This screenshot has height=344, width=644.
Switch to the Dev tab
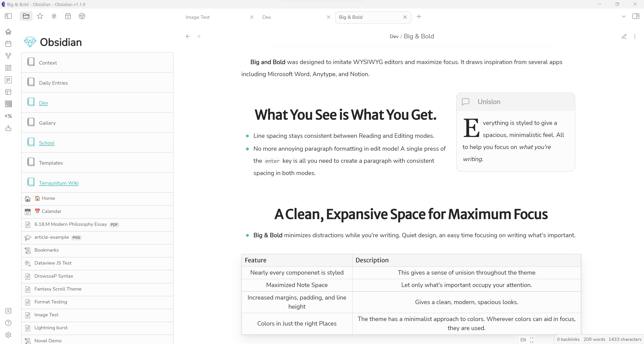point(266,17)
